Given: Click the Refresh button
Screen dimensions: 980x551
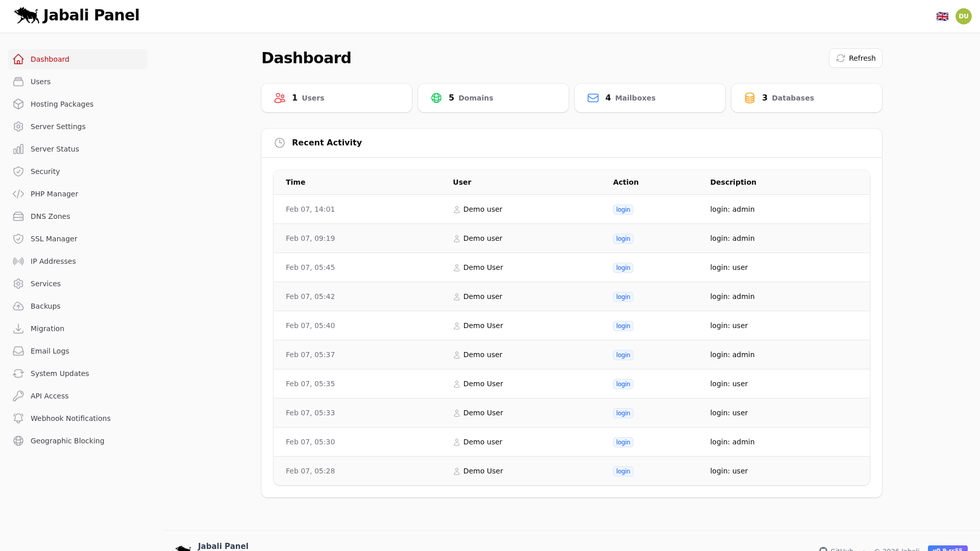Looking at the screenshot, I should pos(855,58).
